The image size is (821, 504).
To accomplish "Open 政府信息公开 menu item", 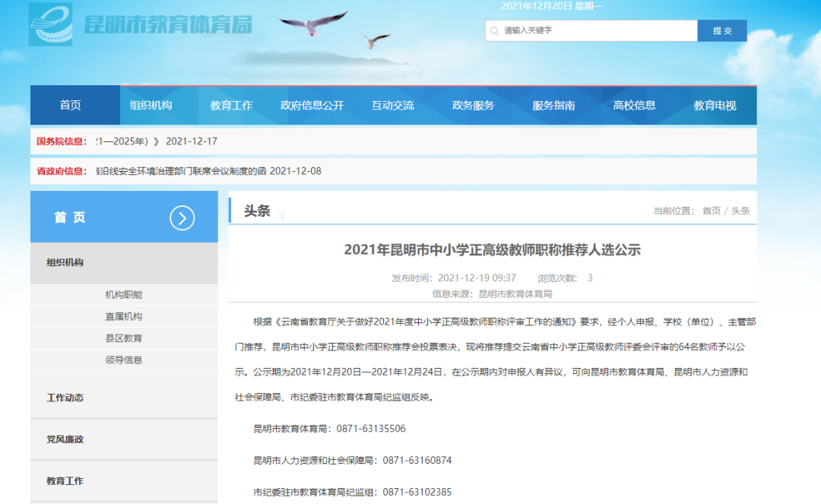I will click(x=312, y=105).
